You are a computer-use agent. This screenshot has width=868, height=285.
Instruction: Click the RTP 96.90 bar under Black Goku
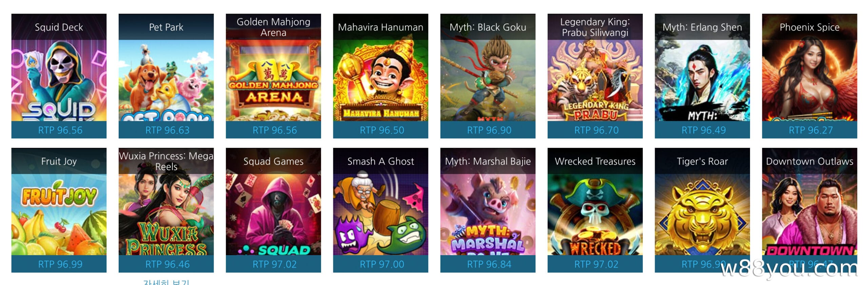click(488, 130)
